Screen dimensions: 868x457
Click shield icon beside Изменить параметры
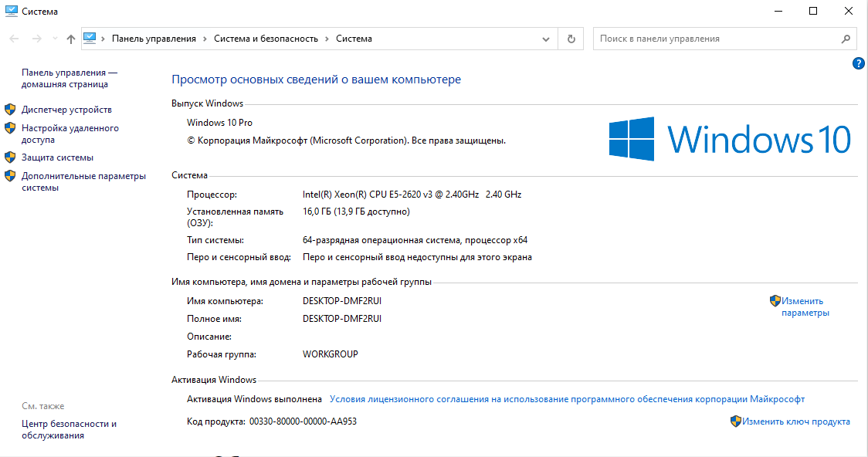[x=775, y=301]
